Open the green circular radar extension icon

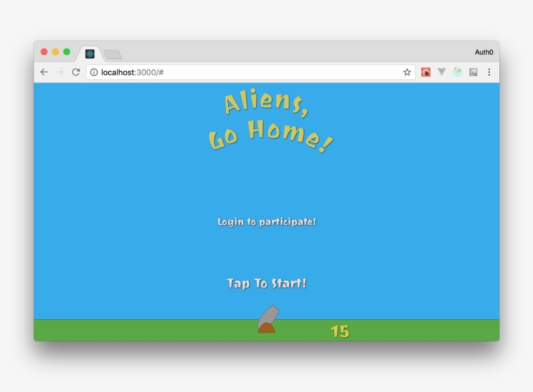tap(458, 72)
